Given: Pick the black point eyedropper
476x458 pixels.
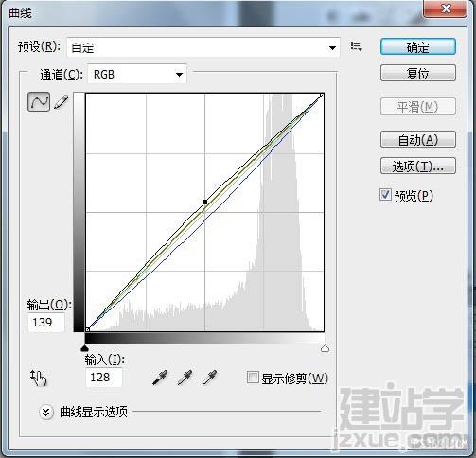Looking at the screenshot, I should point(160,378).
